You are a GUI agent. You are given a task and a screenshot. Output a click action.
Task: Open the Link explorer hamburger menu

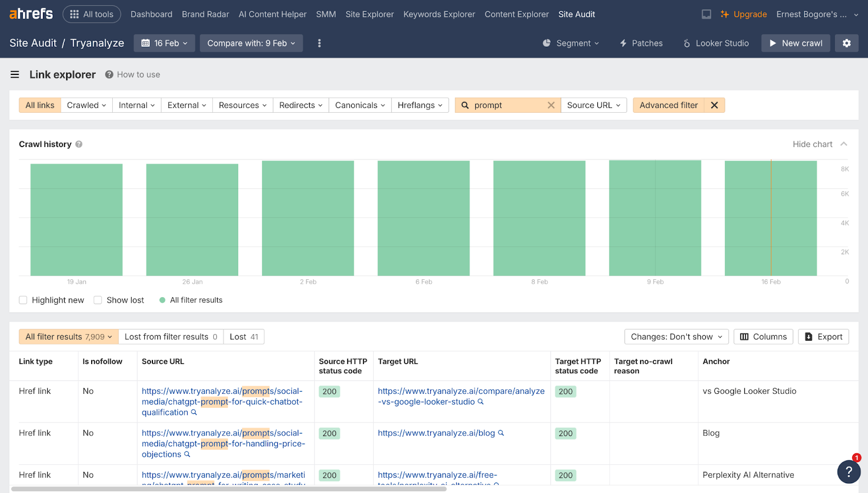(15, 74)
